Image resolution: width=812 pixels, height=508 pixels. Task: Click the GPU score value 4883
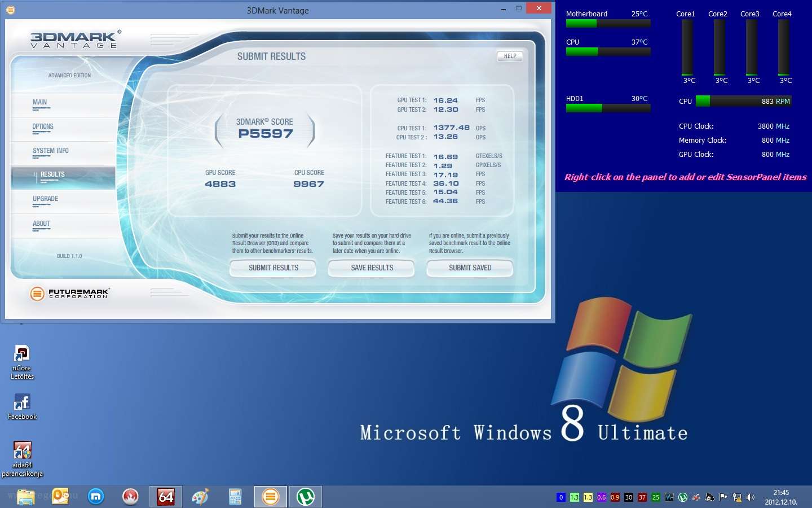pyautogui.click(x=220, y=184)
